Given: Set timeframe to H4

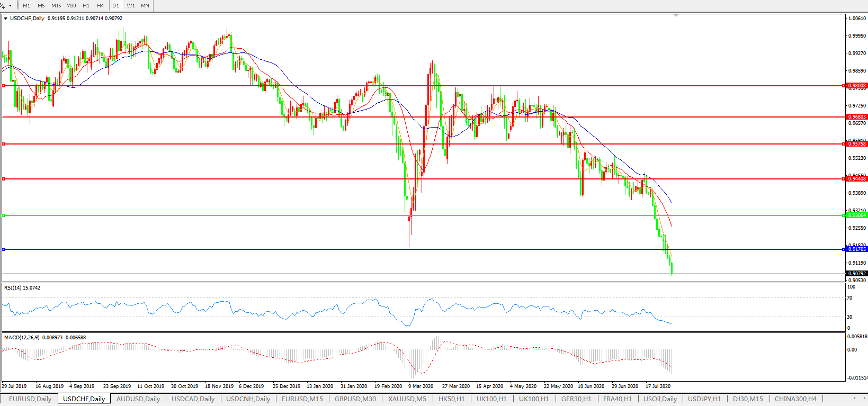Looking at the screenshot, I should click(x=101, y=5).
